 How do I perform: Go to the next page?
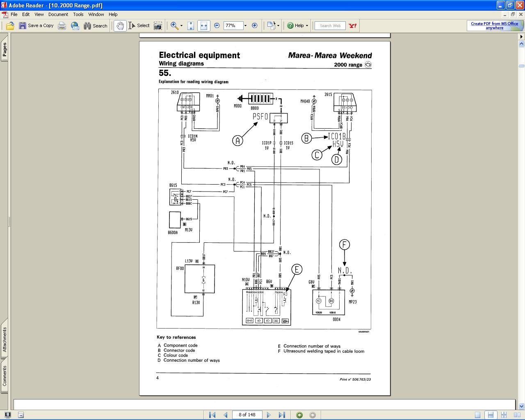pyautogui.click(x=269, y=415)
